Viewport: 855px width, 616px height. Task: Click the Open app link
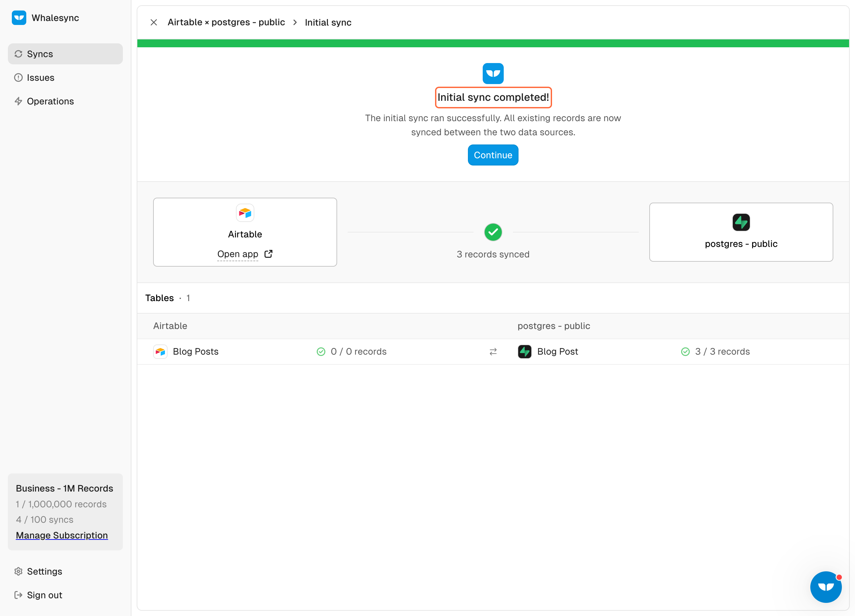pyautogui.click(x=238, y=254)
